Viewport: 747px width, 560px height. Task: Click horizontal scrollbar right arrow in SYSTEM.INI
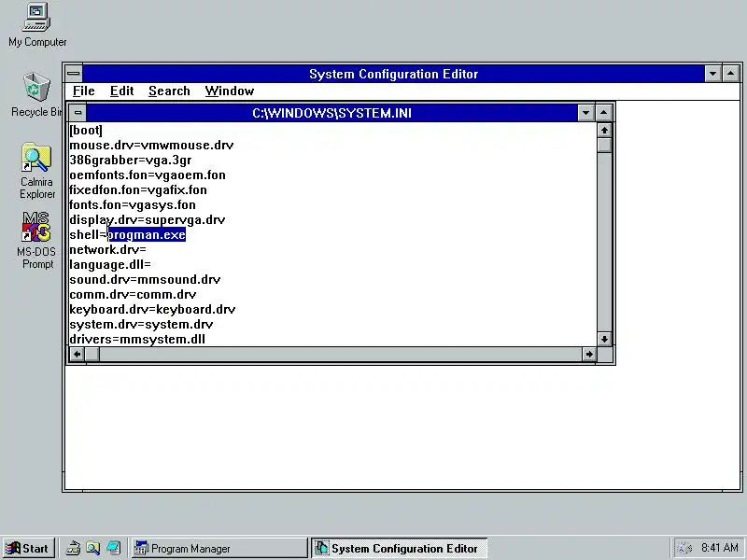[589, 355]
